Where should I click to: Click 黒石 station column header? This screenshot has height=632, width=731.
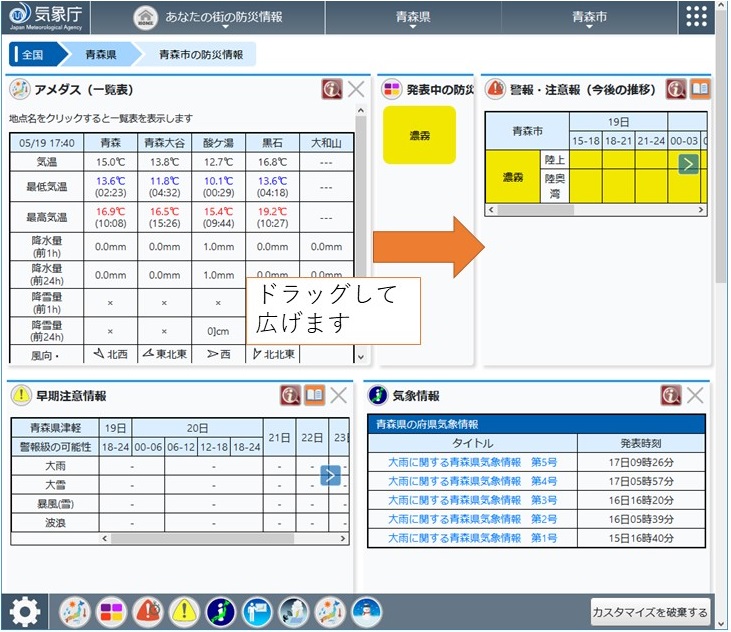[272, 143]
